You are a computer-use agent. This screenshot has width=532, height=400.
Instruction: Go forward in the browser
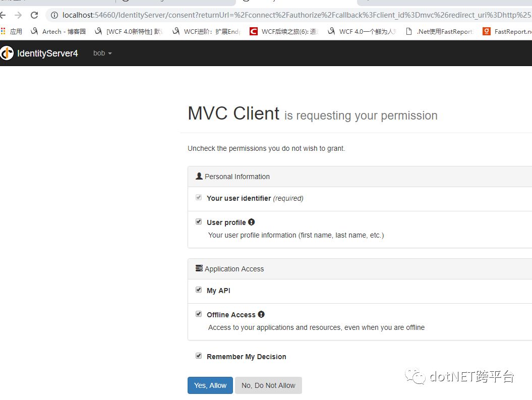coord(18,15)
